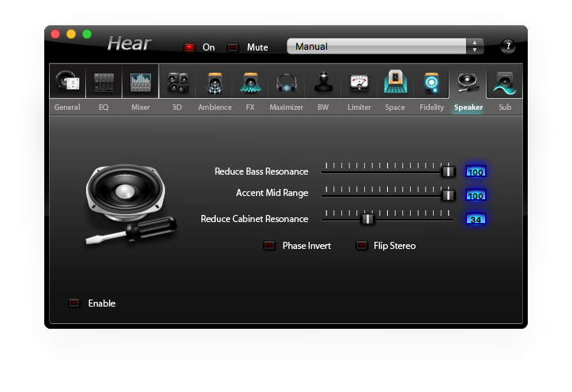Screen dimensions: 572x392
Task: Enable the speaker effect checkbox
Action: [74, 303]
